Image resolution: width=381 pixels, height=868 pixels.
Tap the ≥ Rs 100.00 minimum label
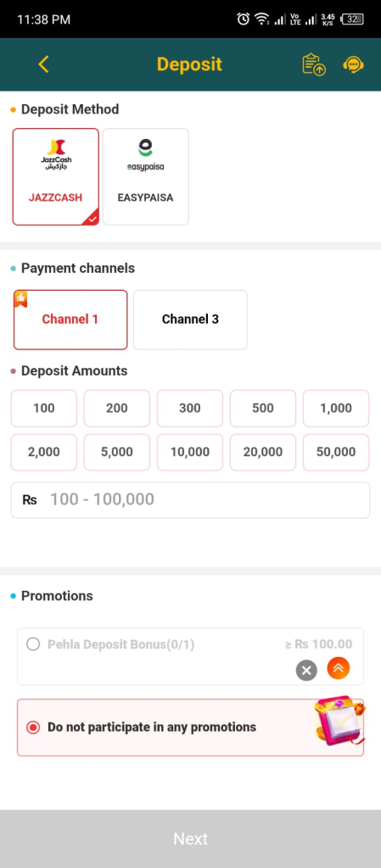(318, 644)
